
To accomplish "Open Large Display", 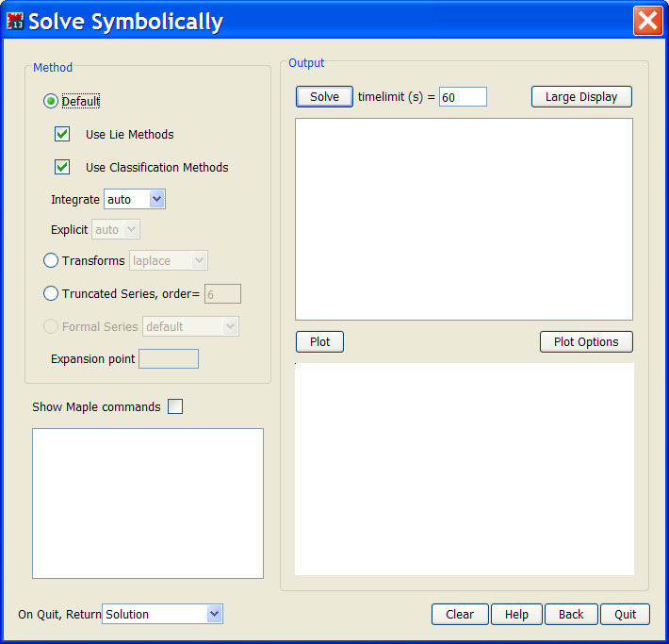I will tap(581, 97).
